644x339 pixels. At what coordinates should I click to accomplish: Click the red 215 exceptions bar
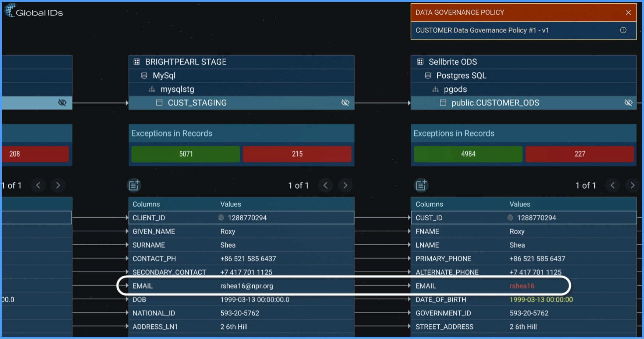(297, 154)
